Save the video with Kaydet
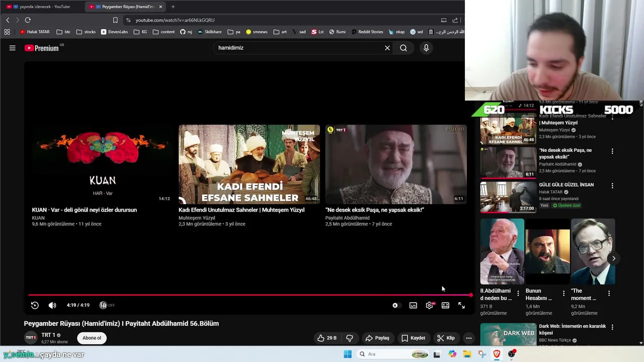This screenshot has height=362, width=644. coord(413,338)
